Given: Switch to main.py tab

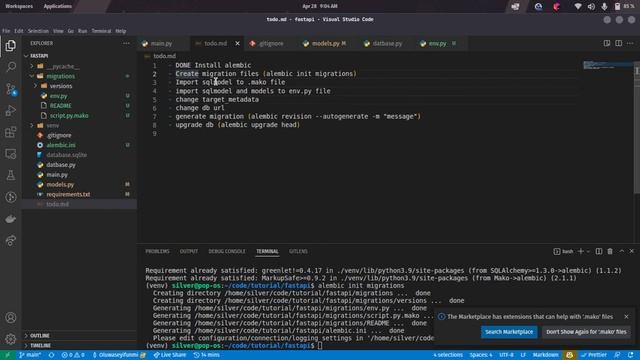Looking at the screenshot, I should [x=162, y=43].
